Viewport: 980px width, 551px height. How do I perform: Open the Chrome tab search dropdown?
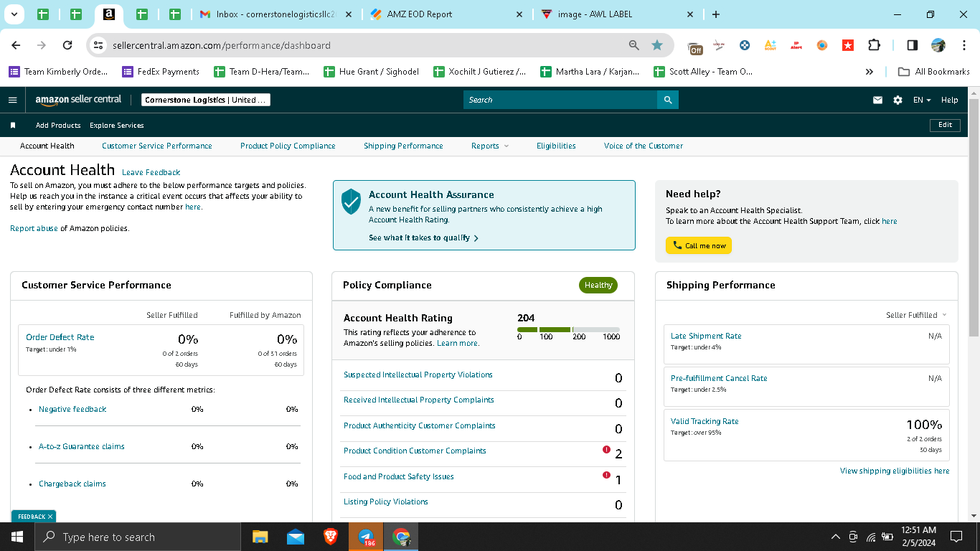[x=14, y=14]
